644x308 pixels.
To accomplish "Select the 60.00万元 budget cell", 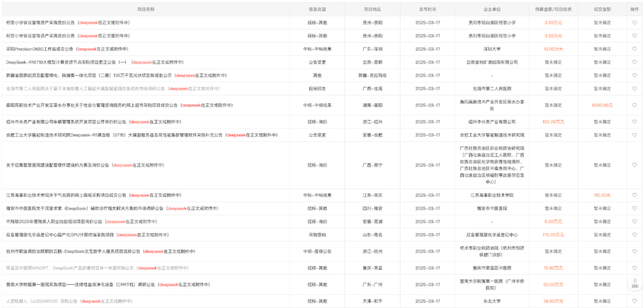I will click(553, 285).
